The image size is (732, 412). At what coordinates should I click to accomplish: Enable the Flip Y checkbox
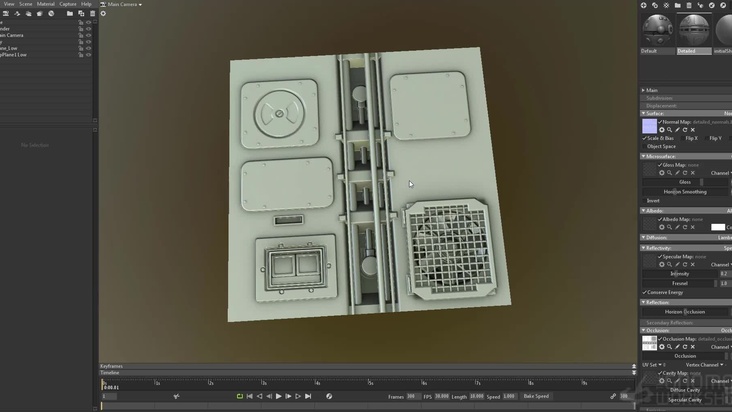click(x=707, y=138)
